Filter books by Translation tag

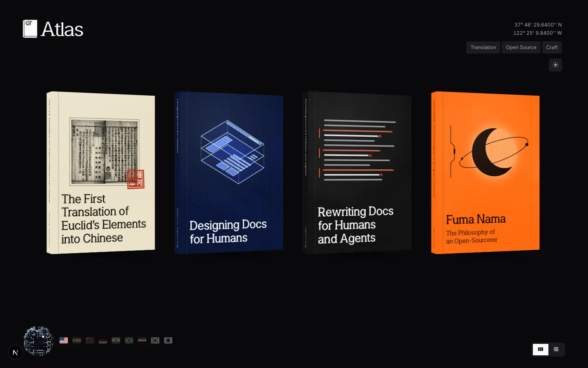point(483,47)
